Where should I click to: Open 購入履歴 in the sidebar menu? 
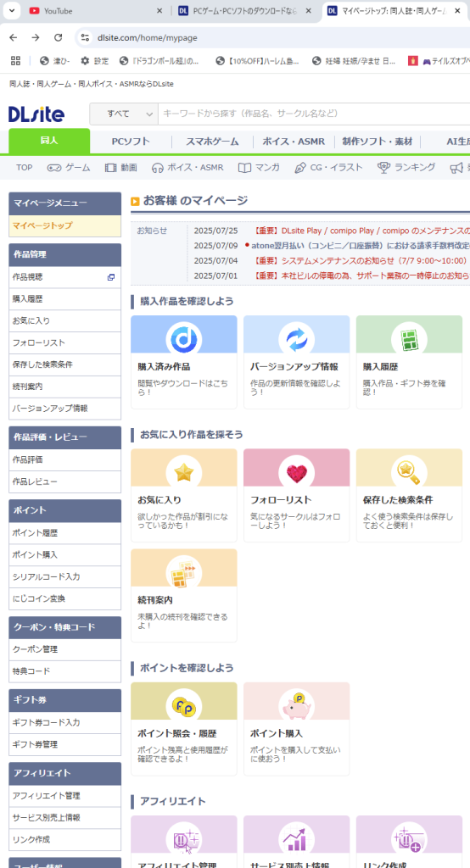click(x=64, y=299)
